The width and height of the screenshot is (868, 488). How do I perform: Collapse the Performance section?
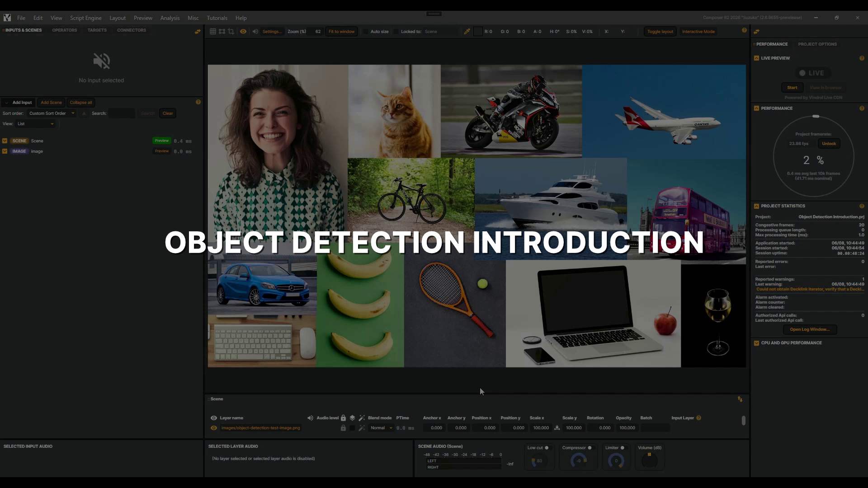[x=756, y=108]
